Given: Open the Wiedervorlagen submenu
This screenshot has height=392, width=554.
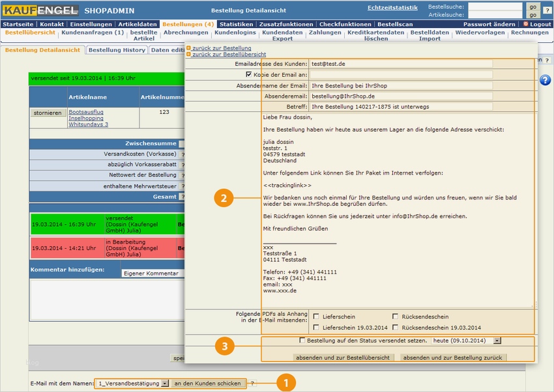Looking at the screenshot, I should click(480, 33).
